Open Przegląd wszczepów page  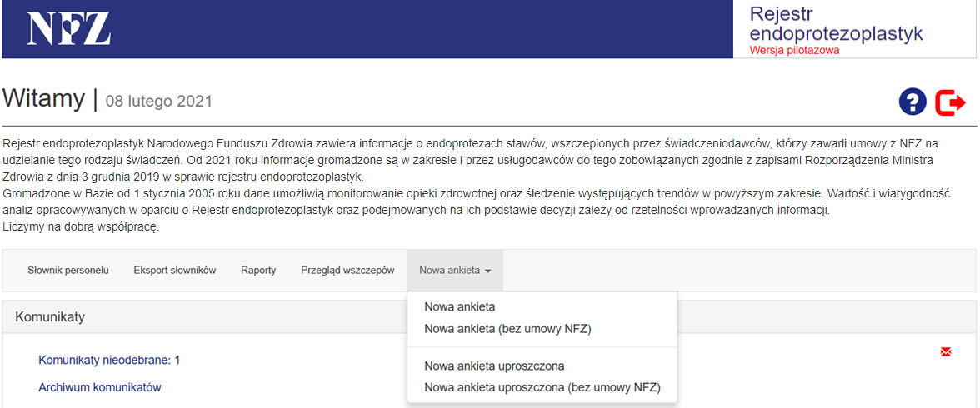tap(347, 271)
